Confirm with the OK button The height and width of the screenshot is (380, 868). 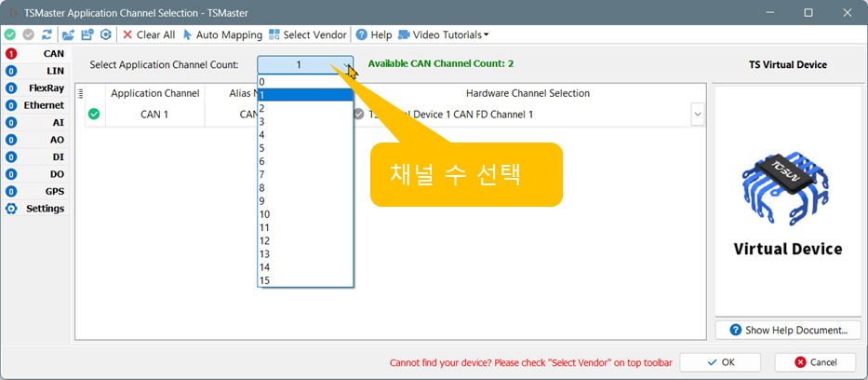point(720,362)
